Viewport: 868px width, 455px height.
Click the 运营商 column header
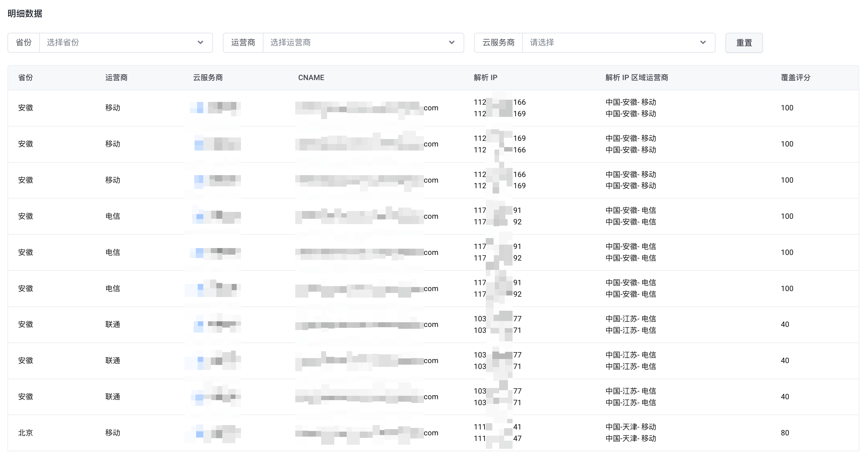pyautogui.click(x=116, y=78)
